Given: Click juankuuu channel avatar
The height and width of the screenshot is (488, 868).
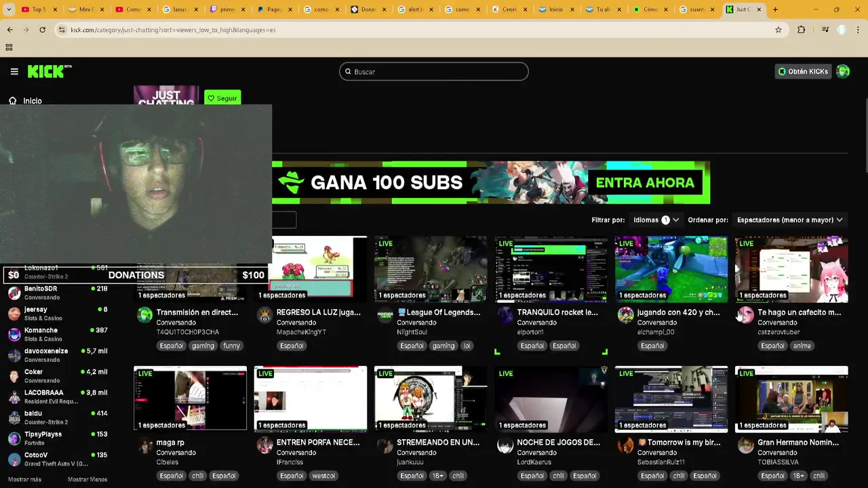Looking at the screenshot, I should 385,445.
